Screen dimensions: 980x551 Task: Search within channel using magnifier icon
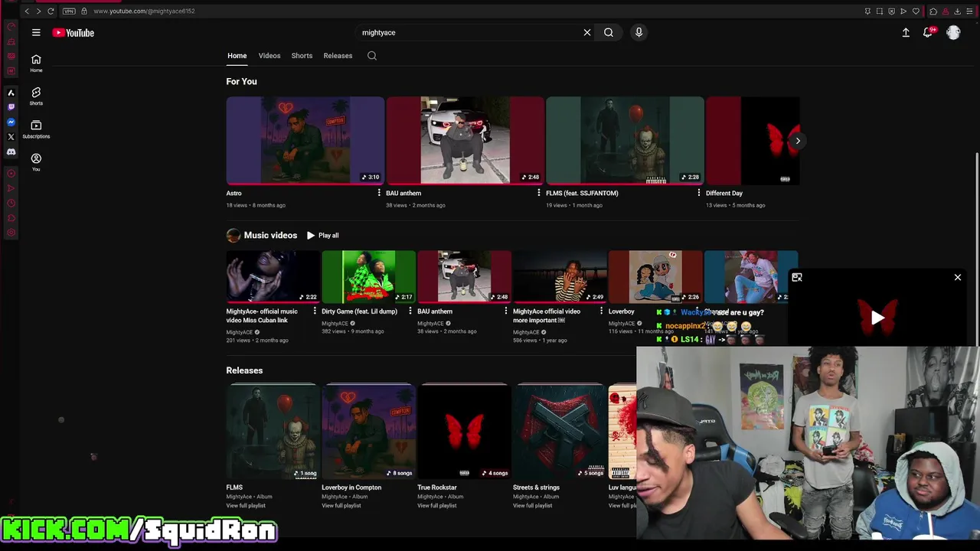(372, 55)
